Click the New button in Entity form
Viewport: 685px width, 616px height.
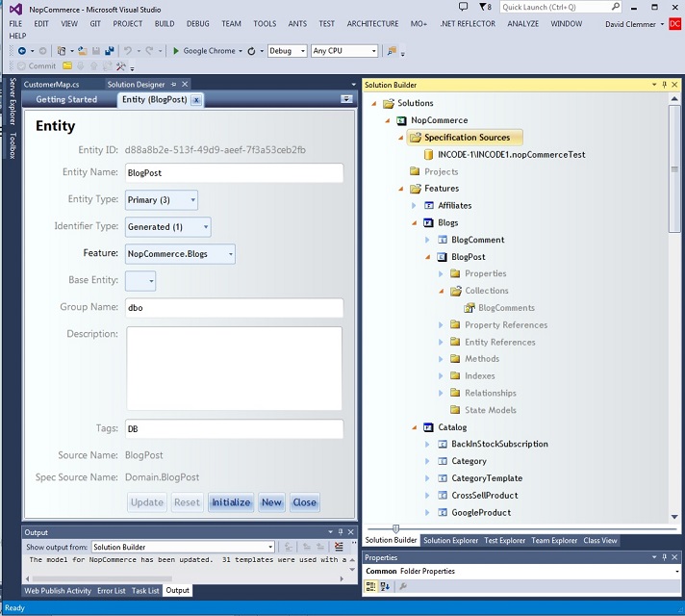point(271,502)
